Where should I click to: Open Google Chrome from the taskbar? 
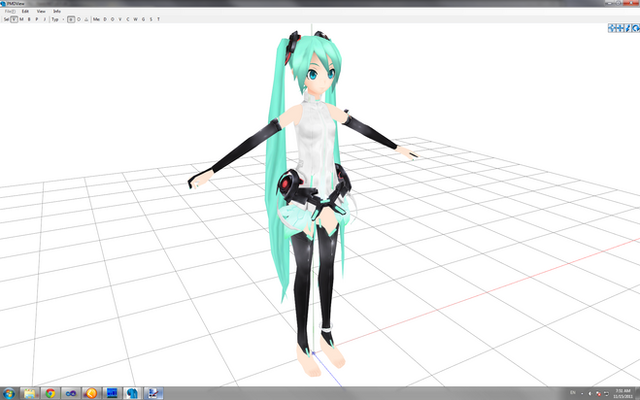[x=50, y=393]
